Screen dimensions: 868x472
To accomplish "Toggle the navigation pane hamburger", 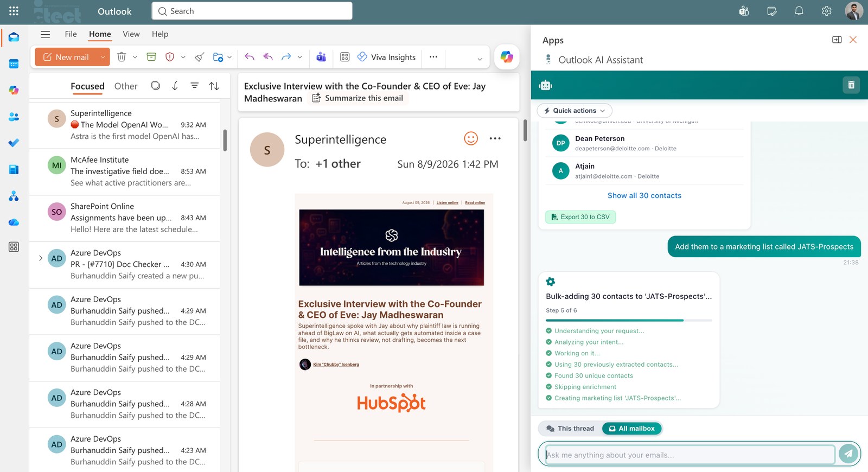I will (46, 34).
